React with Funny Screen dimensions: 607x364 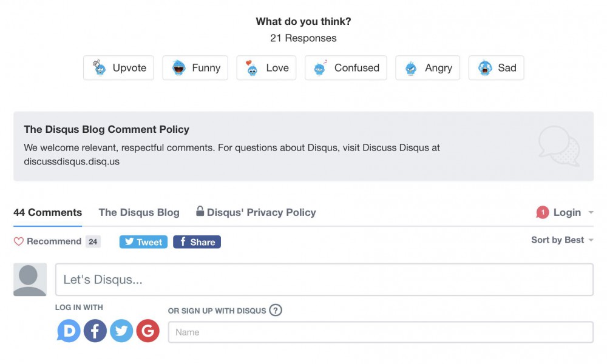tap(195, 68)
